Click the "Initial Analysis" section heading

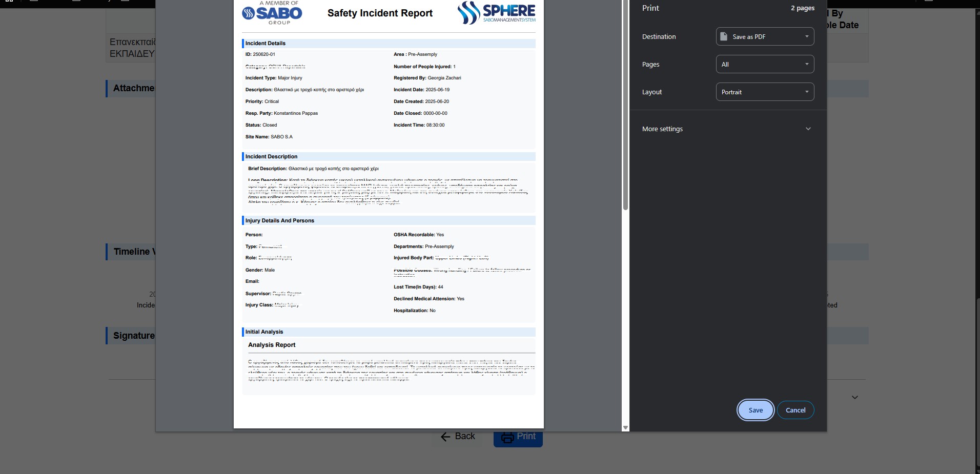click(264, 332)
